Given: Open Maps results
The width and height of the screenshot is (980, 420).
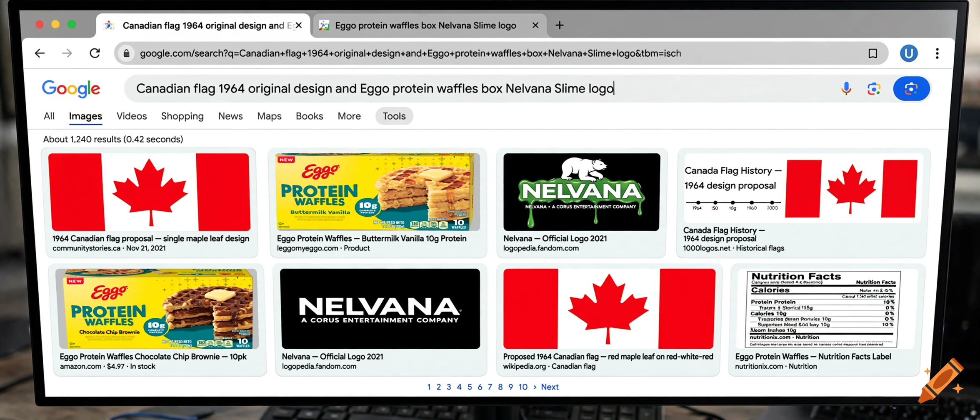Looking at the screenshot, I should [x=269, y=116].
